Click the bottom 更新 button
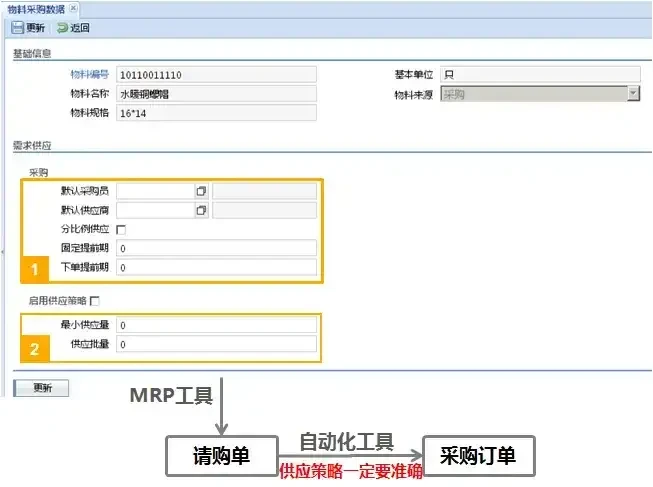The width and height of the screenshot is (653, 487). (x=41, y=388)
